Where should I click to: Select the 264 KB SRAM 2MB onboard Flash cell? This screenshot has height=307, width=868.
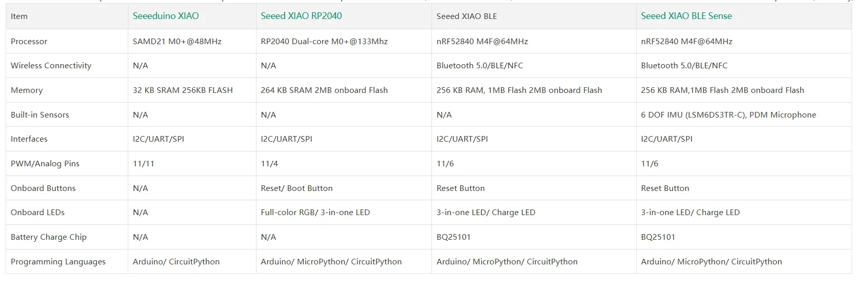click(x=324, y=90)
